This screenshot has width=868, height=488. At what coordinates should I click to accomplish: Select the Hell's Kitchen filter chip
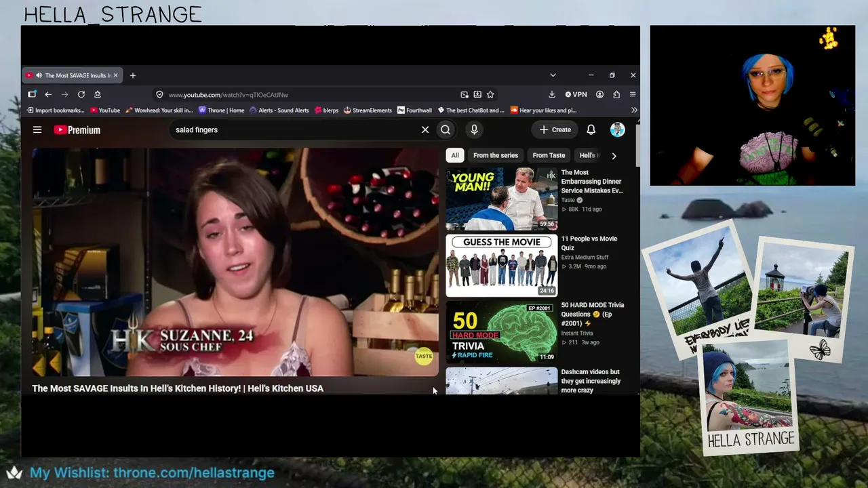587,155
